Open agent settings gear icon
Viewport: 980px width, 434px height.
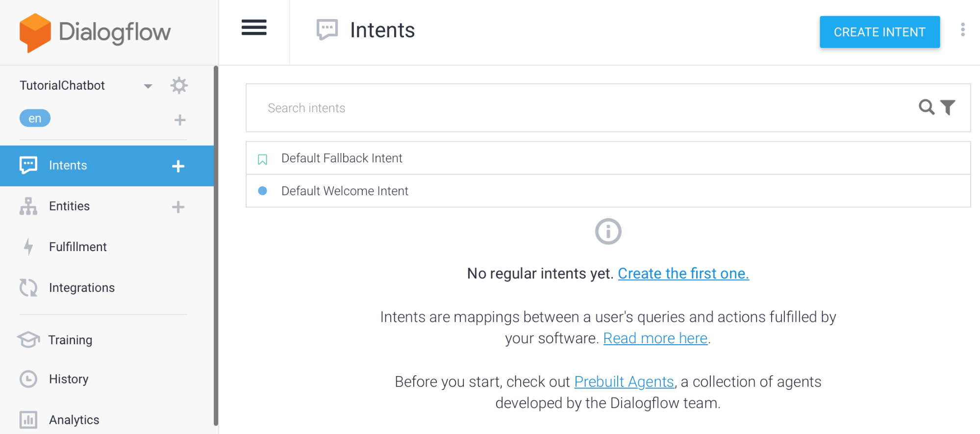point(179,85)
